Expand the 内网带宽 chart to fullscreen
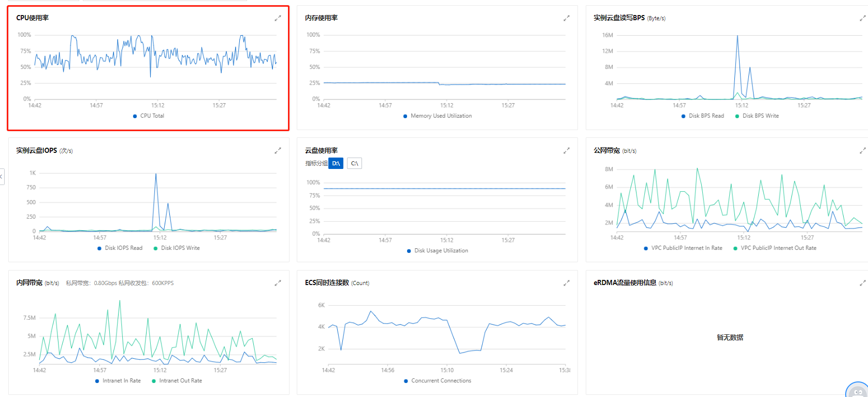The width and height of the screenshot is (868, 397). 278,283
